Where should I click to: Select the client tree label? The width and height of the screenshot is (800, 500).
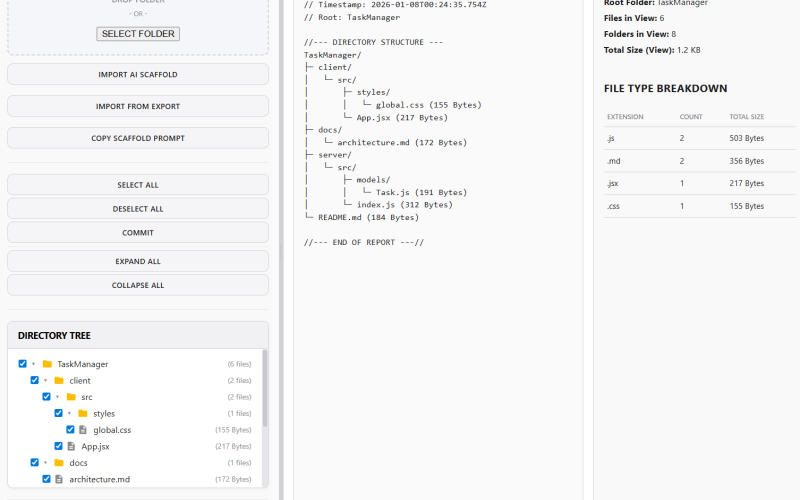80,380
